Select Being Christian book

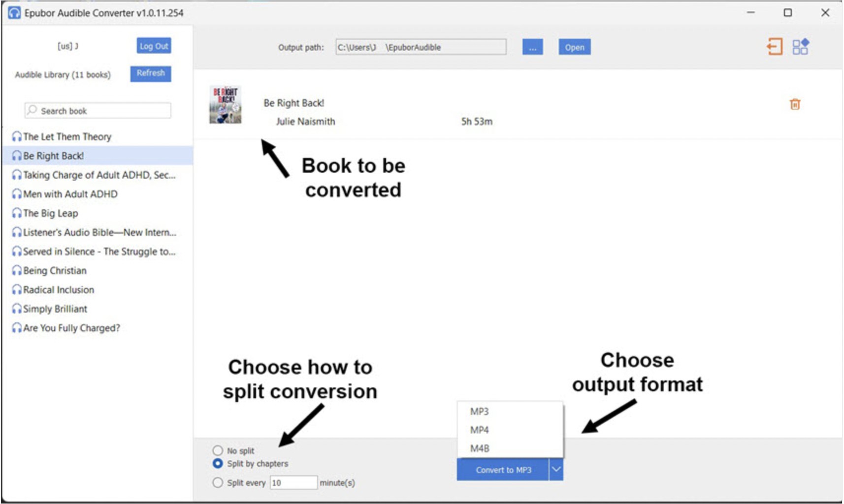click(x=97, y=271)
